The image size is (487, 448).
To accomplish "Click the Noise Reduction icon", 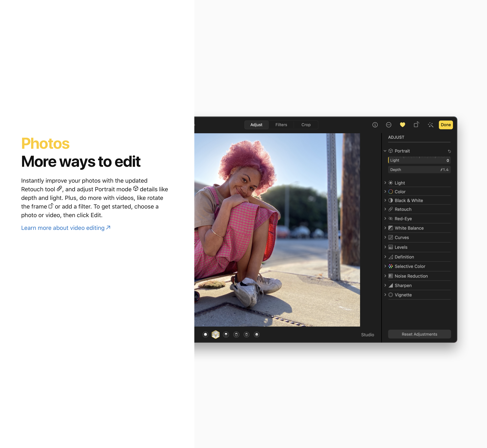I will pyautogui.click(x=391, y=276).
